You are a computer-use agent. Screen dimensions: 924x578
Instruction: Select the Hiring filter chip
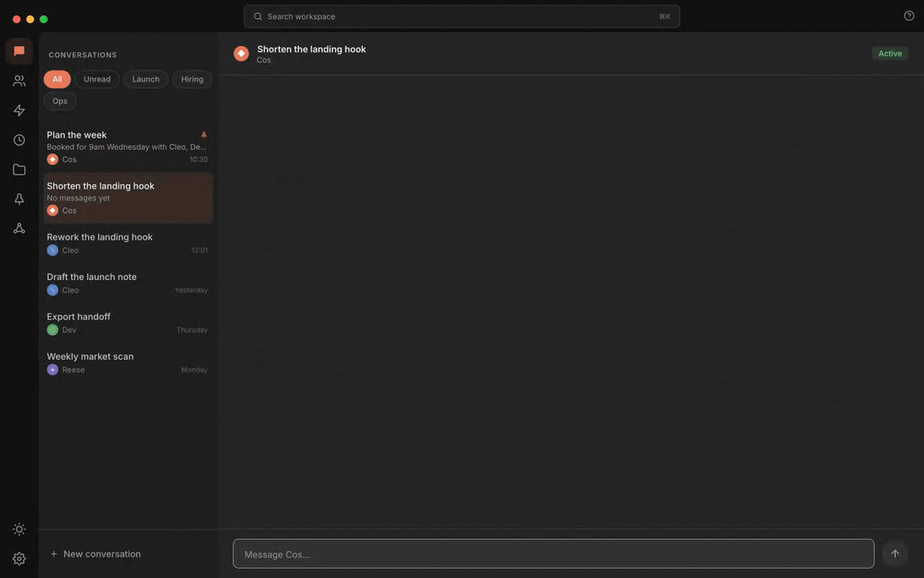tap(192, 79)
